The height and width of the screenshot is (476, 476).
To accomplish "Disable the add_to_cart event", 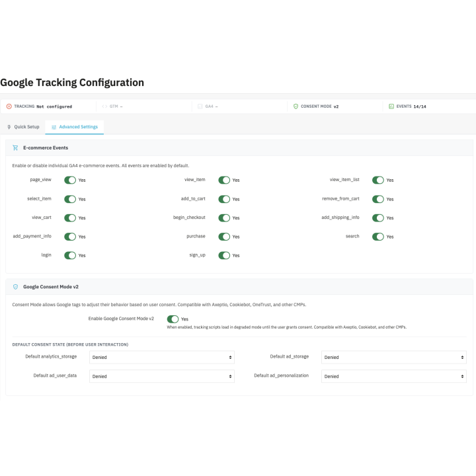I will pos(224,199).
